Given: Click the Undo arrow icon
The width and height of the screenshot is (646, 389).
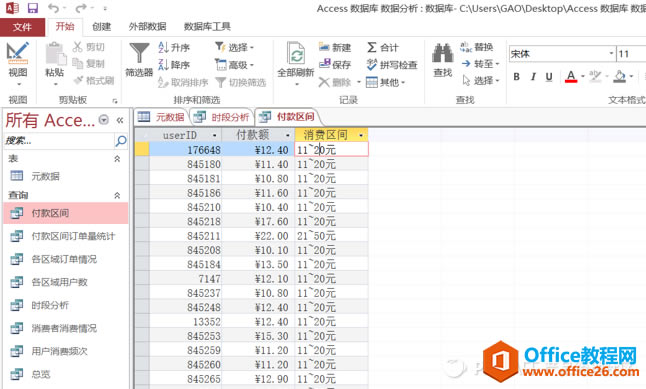Looking at the screenshot, I should pos(53,7).
